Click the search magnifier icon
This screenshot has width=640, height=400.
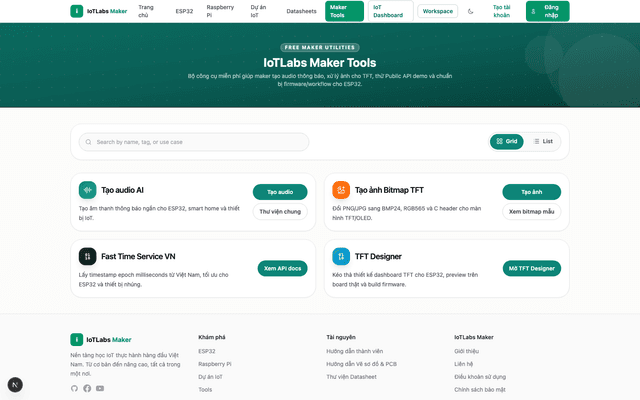[x=89, y=142]
